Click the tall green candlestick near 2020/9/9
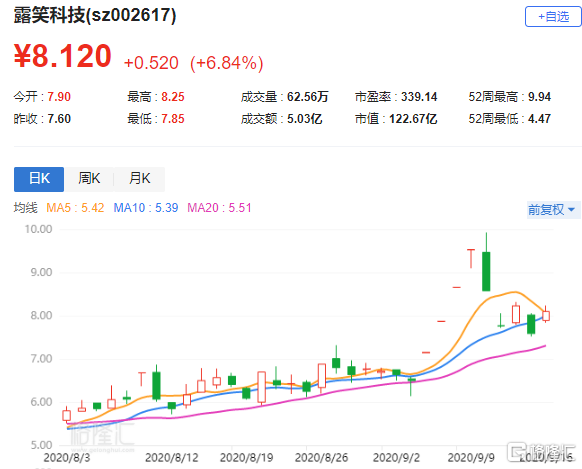This screenshot has height=469, width=582. tap(486, 272)
